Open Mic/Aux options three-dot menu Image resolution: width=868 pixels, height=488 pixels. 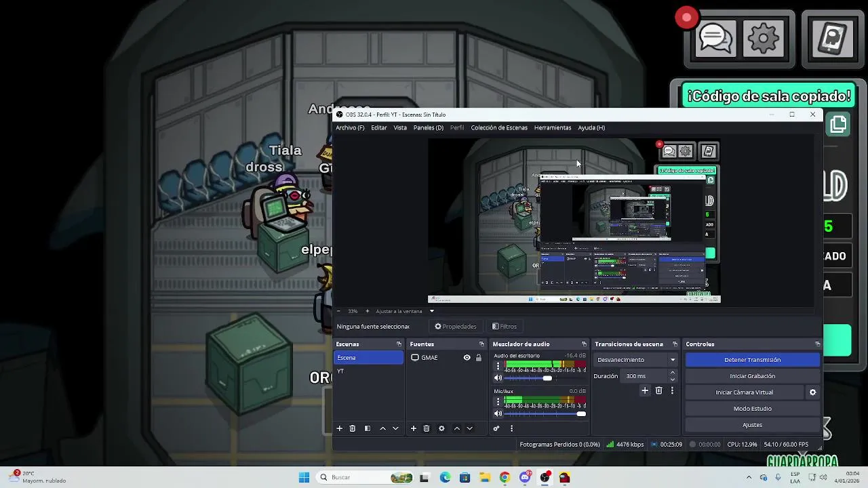pos(498,401)
